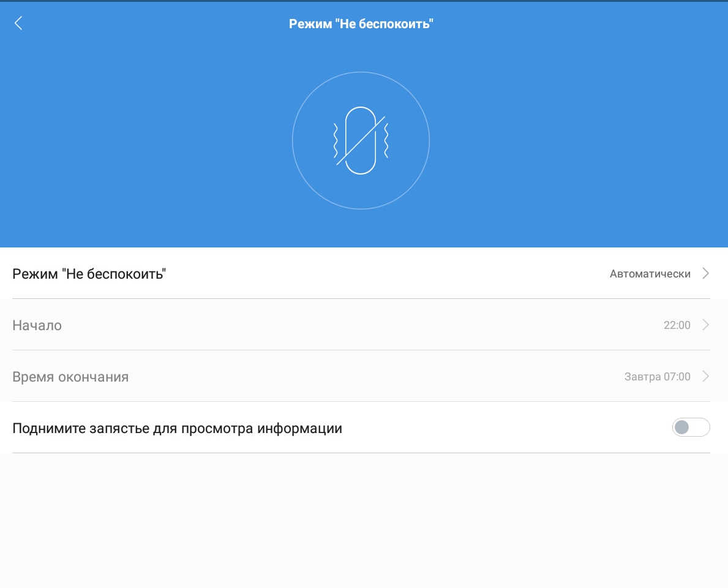728x588 pixels.
Task: Open the Режим "Не беспокоить" settings row
Action: [x=89, y=274]
